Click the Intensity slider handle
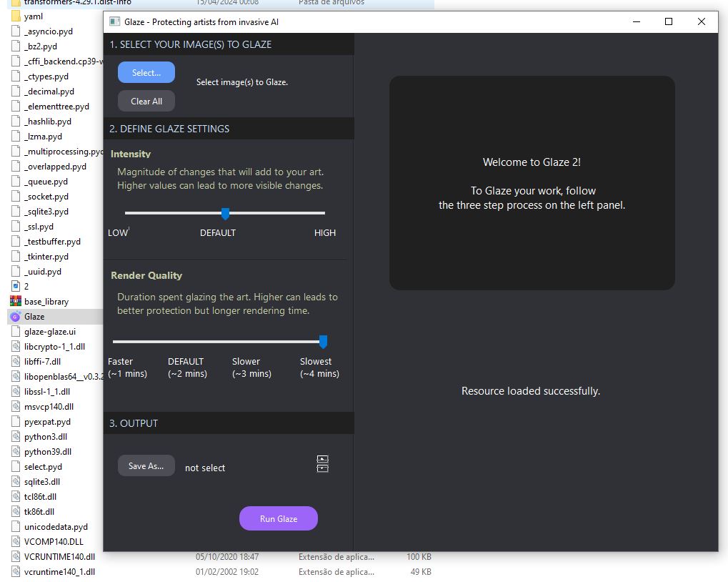Viewport: 728px width, 582px height. pyautogui.click(x=225, y=214)
